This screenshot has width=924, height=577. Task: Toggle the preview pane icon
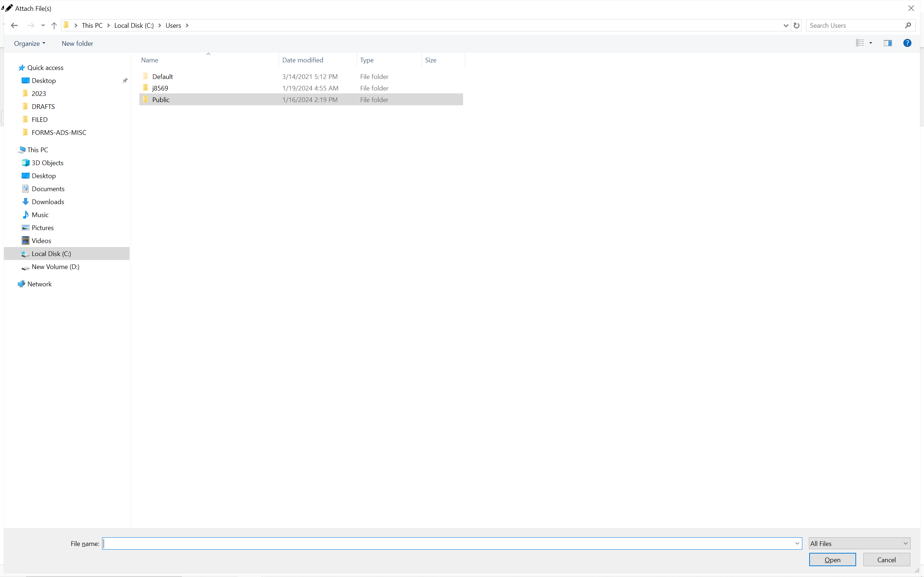click(x=888, y=43)
